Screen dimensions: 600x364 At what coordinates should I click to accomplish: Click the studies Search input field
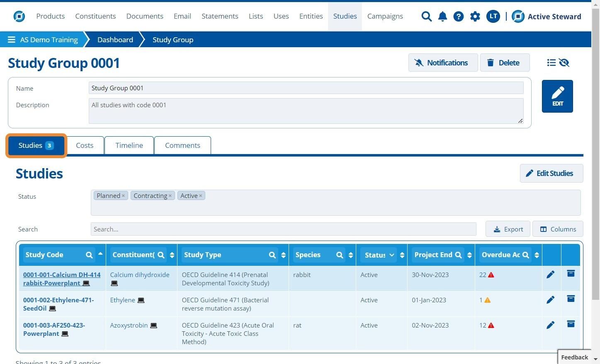(x=283, y=229)
